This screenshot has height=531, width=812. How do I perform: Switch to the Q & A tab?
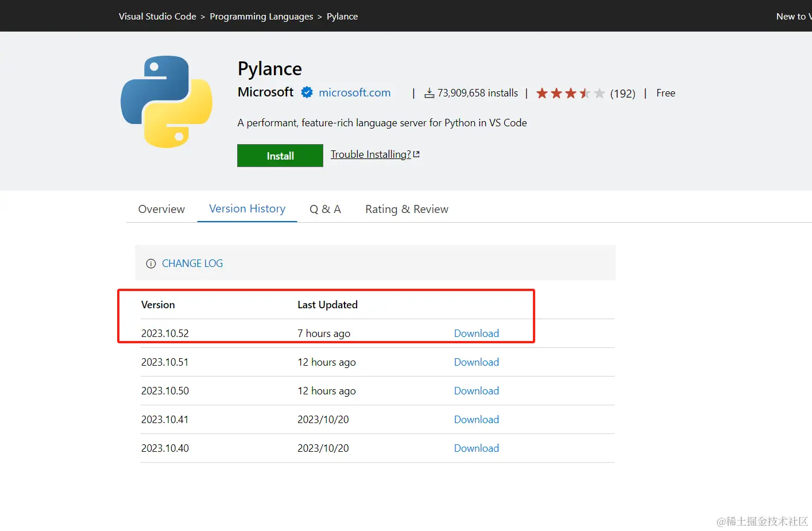tap(325, 209)
